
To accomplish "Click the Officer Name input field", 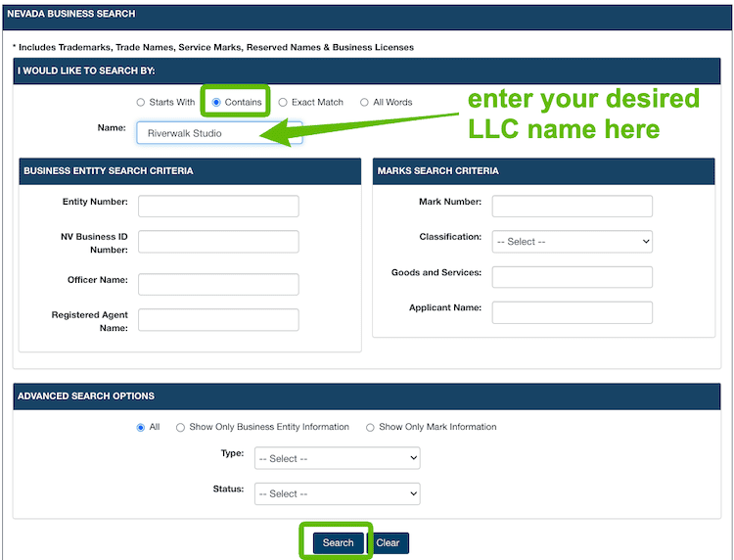I will (x=218, y=284).
